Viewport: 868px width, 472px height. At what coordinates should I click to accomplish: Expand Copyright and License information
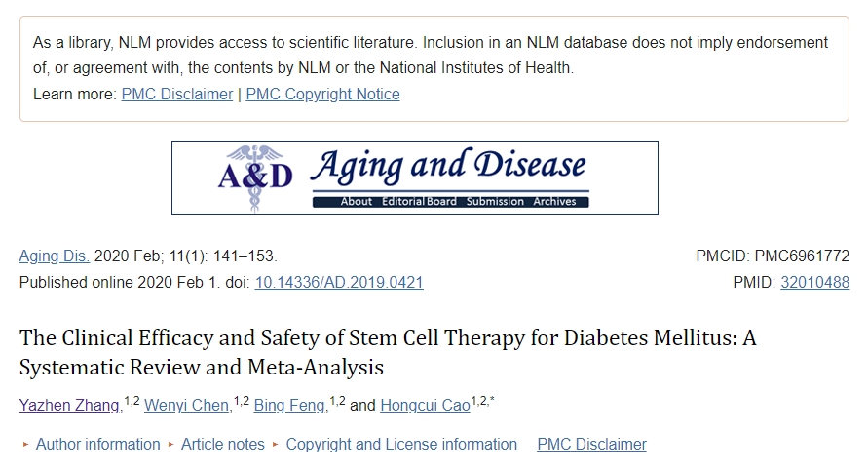click(401, 444)
